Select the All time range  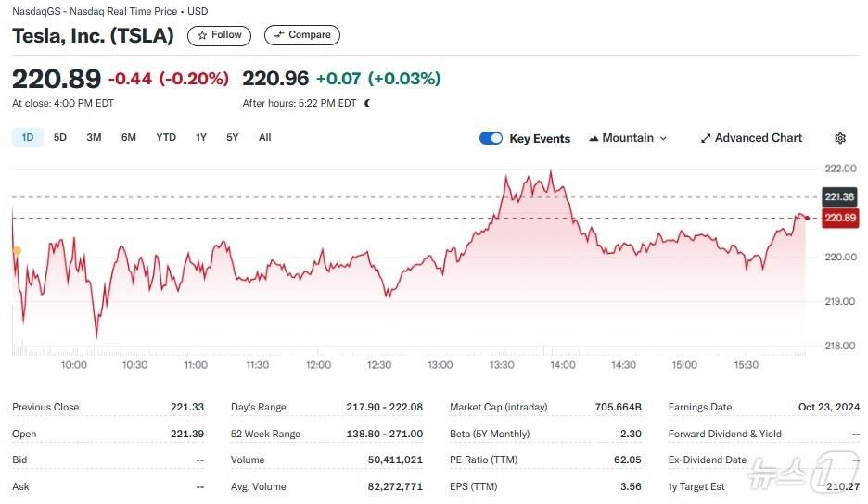pyautogui.click(x=265, y=138)
